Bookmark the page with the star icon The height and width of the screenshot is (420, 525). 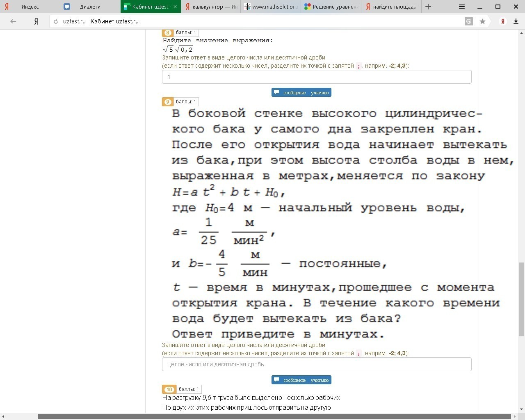pos(482,21)
